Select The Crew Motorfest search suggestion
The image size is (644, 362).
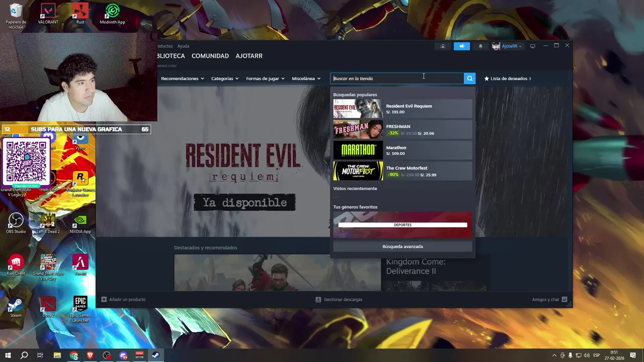[403, 171]
